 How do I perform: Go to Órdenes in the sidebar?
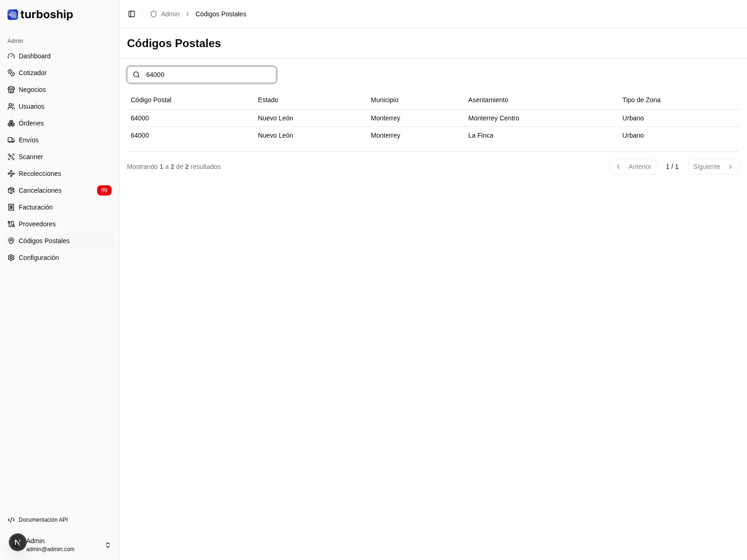pyautogui.click(x=31, y=123)
